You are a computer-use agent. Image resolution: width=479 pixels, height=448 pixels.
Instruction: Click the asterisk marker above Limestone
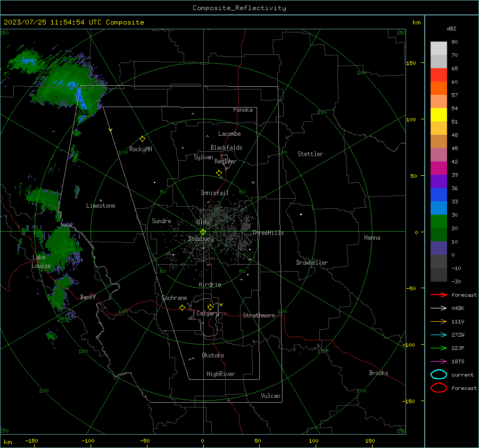[101, 201]
